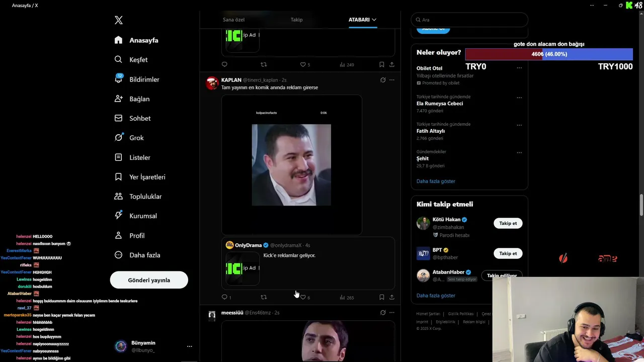Open more options for Şehit trend
The image size is (644, 362).
[519, 153]
